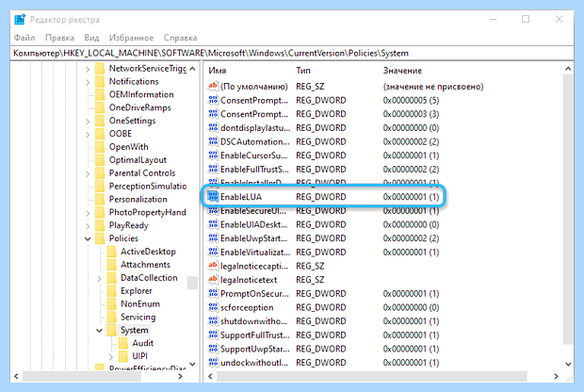Click the tree pane's horizontal scrollbar right arrow
The image size is (584, 392).
[180, 376]
